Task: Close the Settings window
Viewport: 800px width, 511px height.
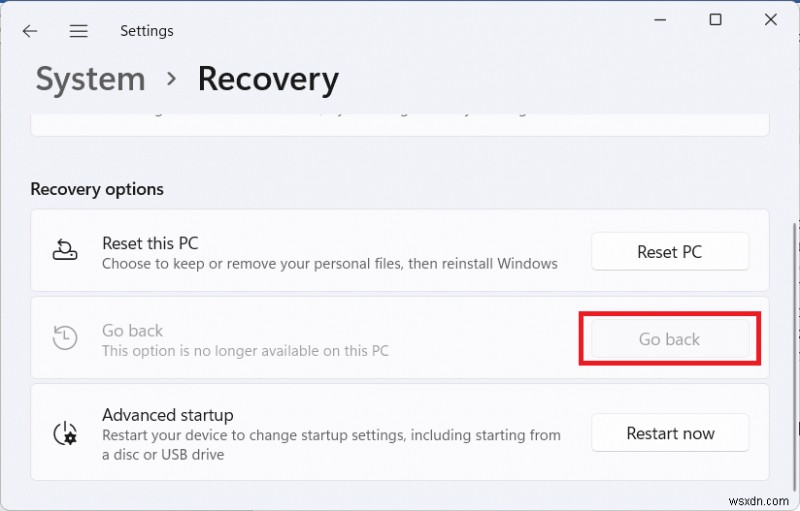Action: [x=770, y=20]
